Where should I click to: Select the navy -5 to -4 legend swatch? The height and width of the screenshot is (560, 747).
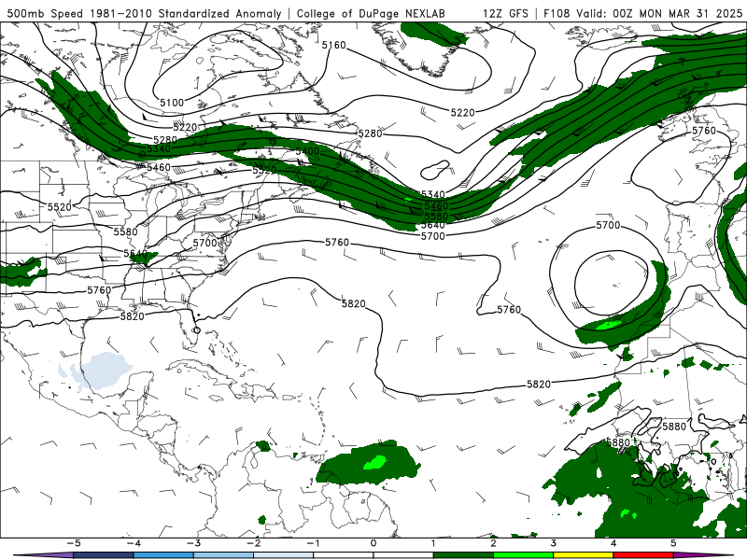click(104, 555)
